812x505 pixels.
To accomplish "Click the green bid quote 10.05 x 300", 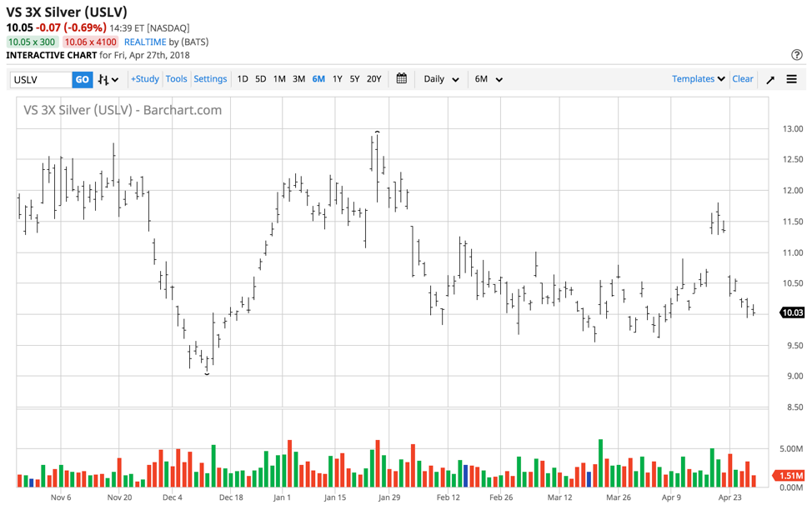I will (x=32, y=42).
